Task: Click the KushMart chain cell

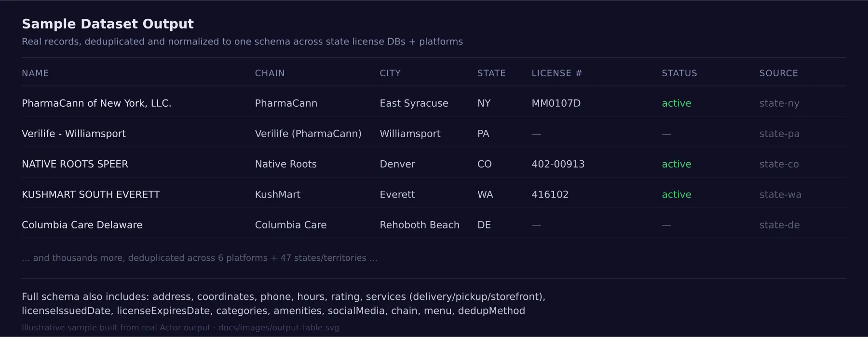Action: [278, 195]
